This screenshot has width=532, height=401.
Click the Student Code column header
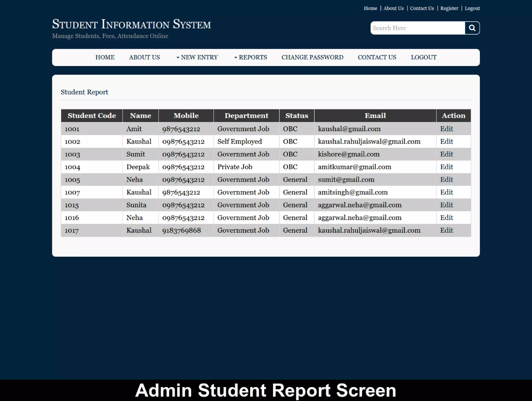tap(92, 116)
